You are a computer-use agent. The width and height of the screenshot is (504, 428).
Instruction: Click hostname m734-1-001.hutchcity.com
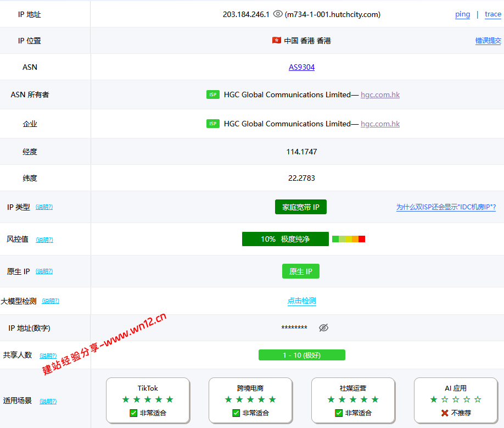click(332, 14)
